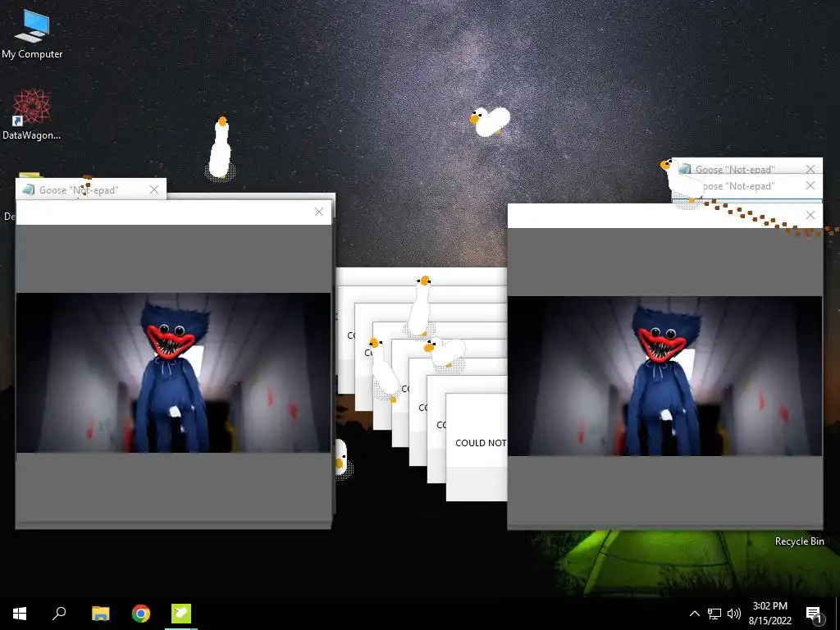Close the left Goose "Not-epad" window
This screenshot has width=840, height=630.
[x=154, y=189]
